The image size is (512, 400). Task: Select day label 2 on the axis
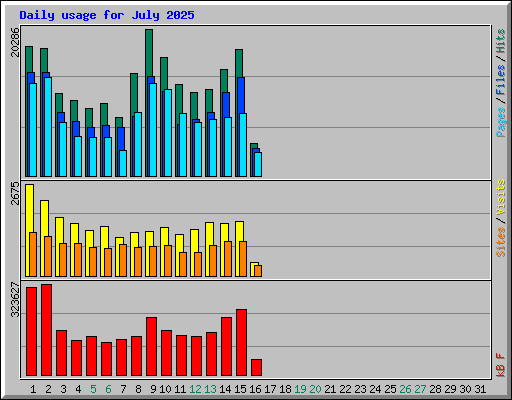click(48, 389)
